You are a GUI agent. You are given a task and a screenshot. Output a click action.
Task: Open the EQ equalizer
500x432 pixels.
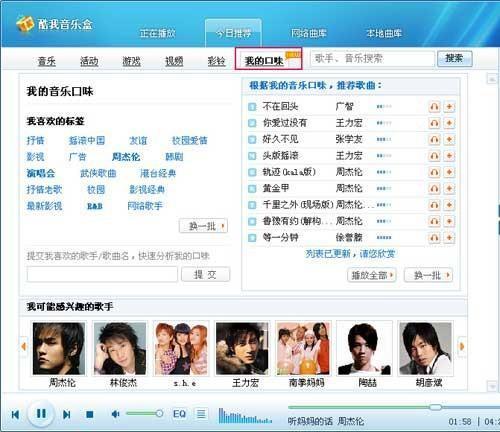(179, 414)
